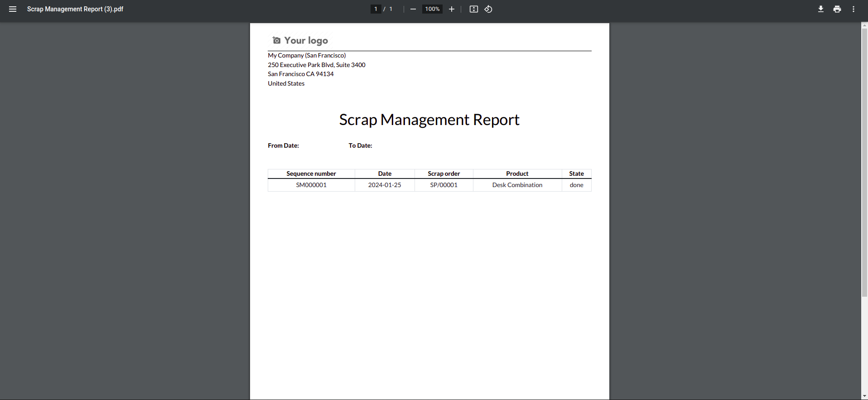Toggle fit to page button
The image size is (868, 400).
473,9
